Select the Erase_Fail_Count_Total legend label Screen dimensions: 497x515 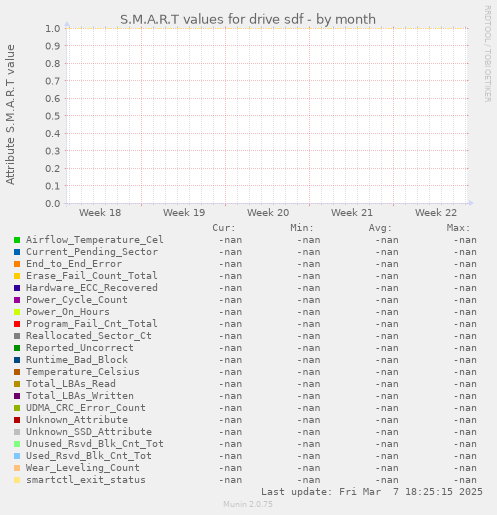[x=92, y=276]
